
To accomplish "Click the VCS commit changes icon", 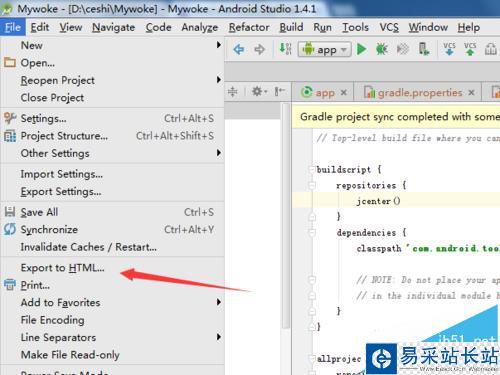I will 470,49.
